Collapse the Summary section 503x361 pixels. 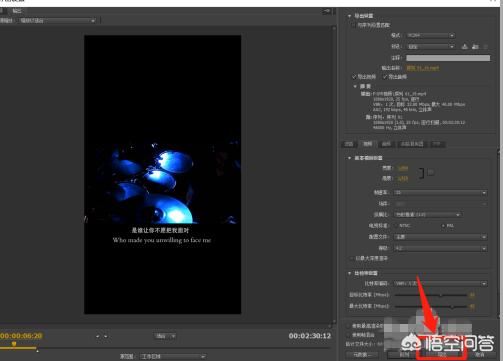pos(355,86)
